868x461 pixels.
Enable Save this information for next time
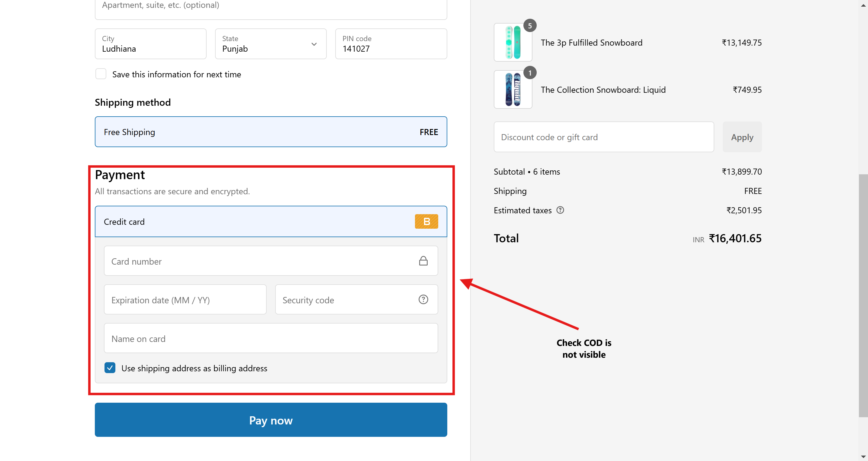(x=101, y=74)
